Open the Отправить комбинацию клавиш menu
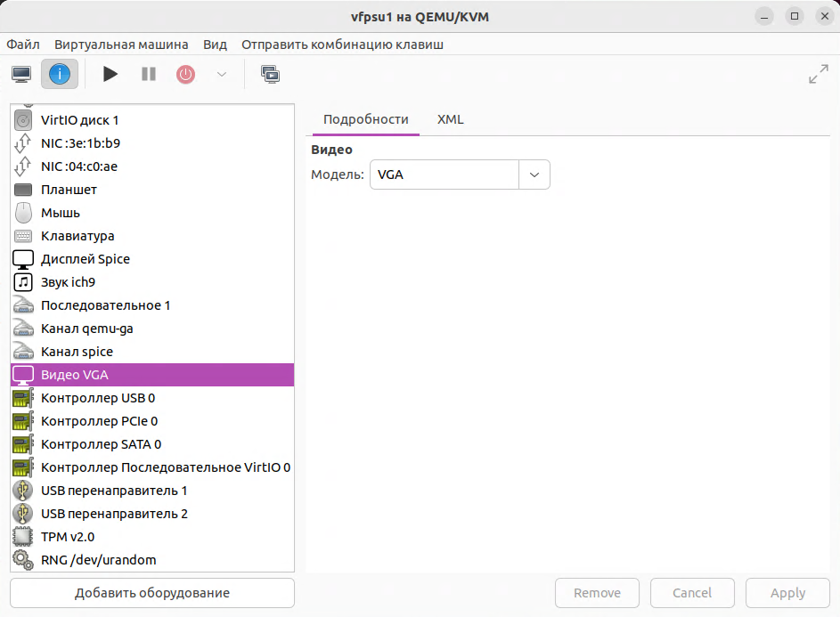 (x=342, y=45)
